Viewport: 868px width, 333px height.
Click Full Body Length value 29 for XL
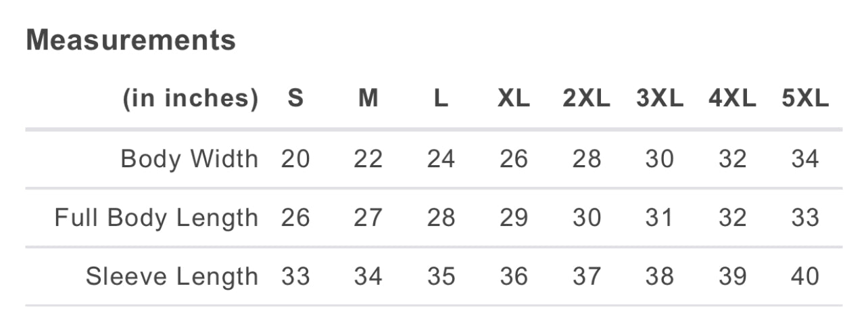click(514, 218)
